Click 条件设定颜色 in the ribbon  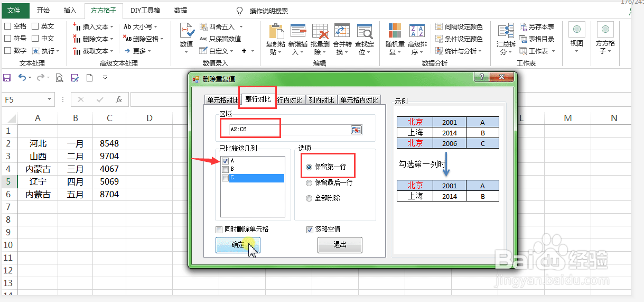(x=459, y=39)
